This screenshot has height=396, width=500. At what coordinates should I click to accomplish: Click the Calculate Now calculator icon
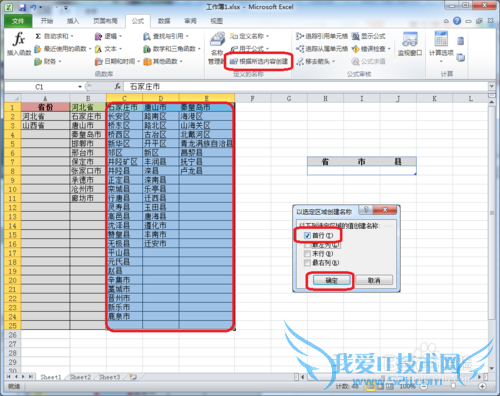[461, 41]
